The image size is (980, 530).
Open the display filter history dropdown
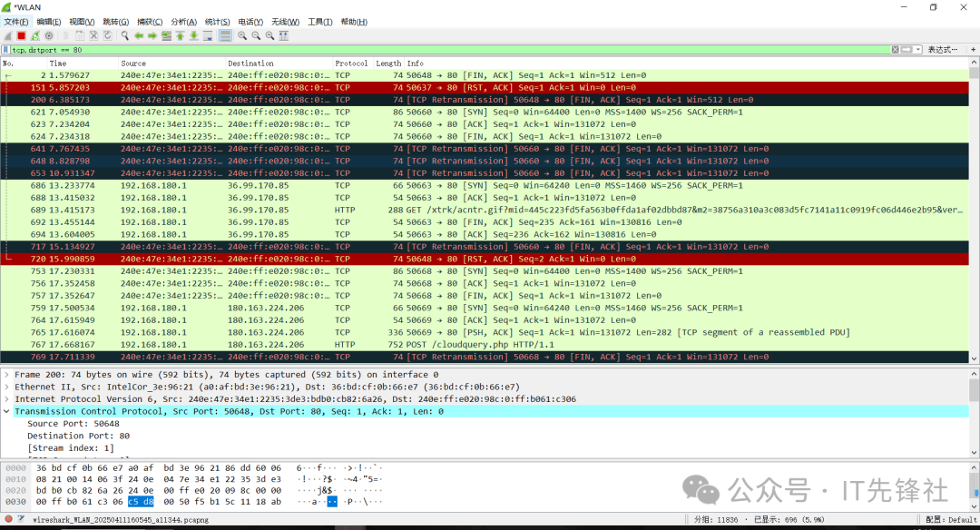pos(918,50)
